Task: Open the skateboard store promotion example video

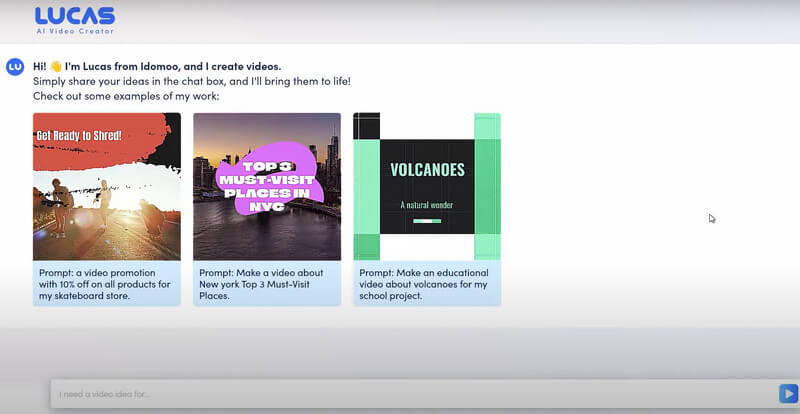Action: (x=107, y=188)
